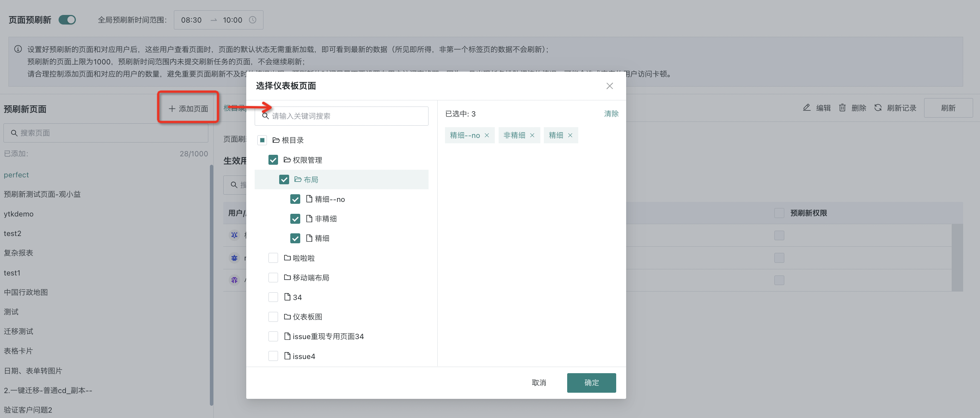The image size is (980, 418).
Task: Check the 预刷新权限 header checkbox
Action: [x=779, y=213]
